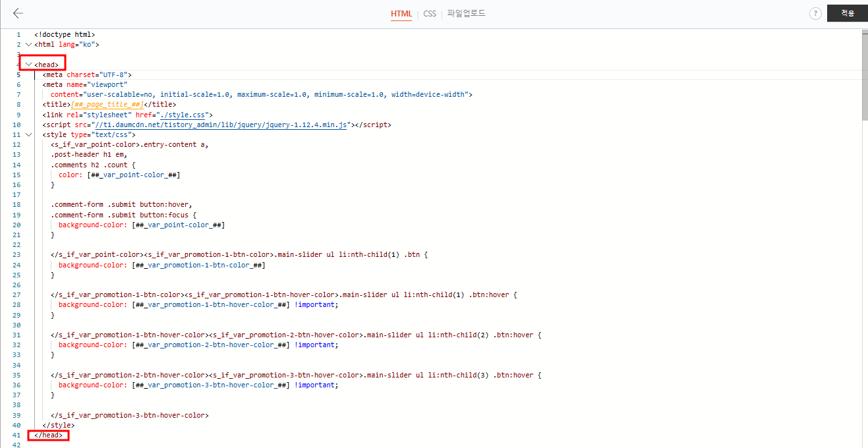Click the li:nth-child(2) .btn:hover line
Screen dimensions: 868x448
296,335
